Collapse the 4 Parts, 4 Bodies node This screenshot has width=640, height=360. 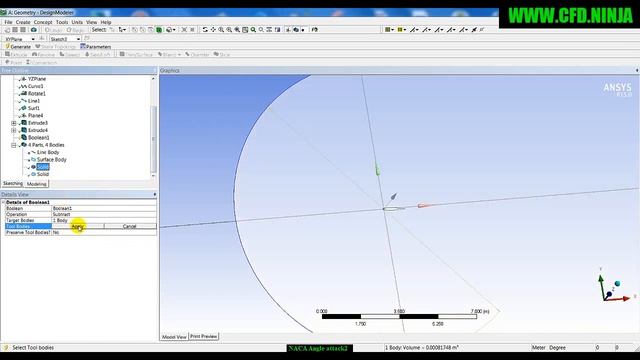(x=14, y=145)
